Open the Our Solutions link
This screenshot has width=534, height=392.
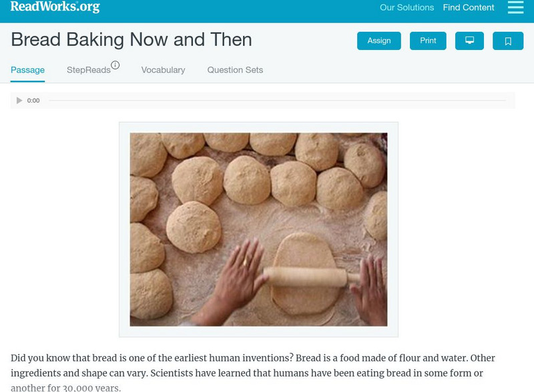click(x=407, y=8)
